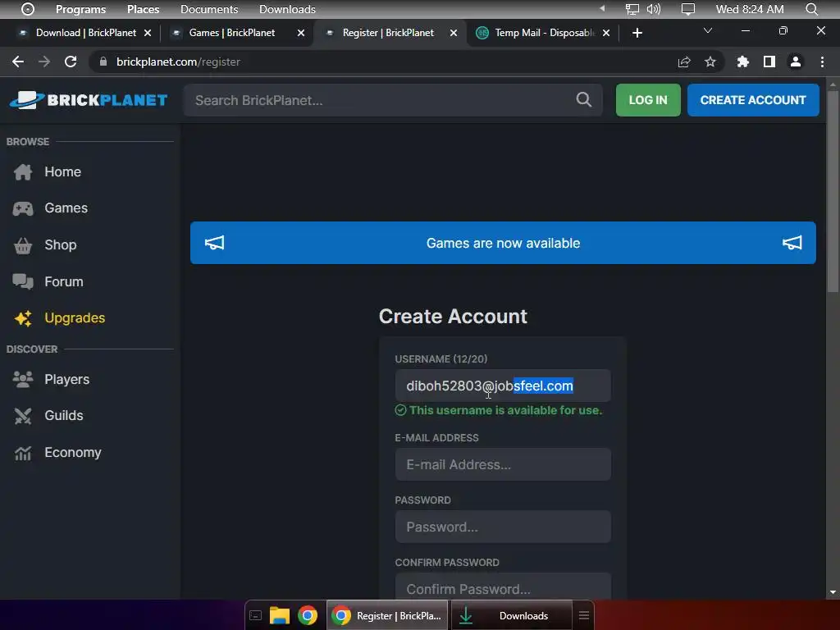This screenshot has height=630, width=840.
Task: Click the share page icon in address bar
Action: [x=684, y=62]
